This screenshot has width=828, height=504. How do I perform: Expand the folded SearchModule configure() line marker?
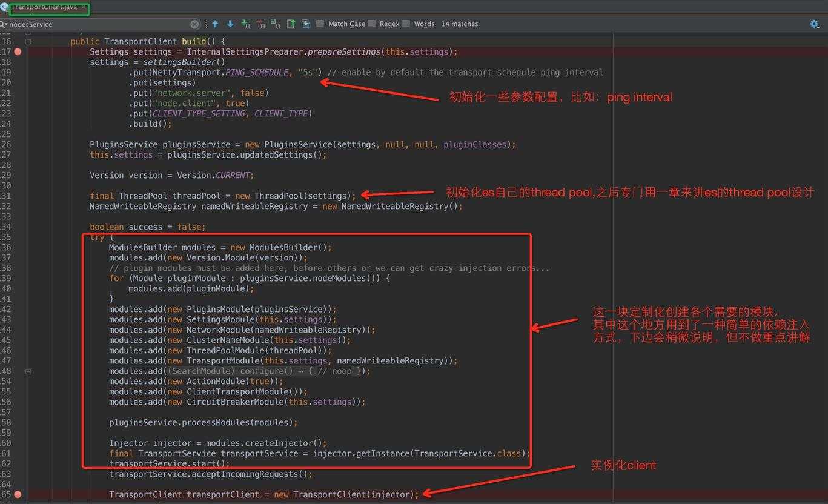click(x=28, y=371)
